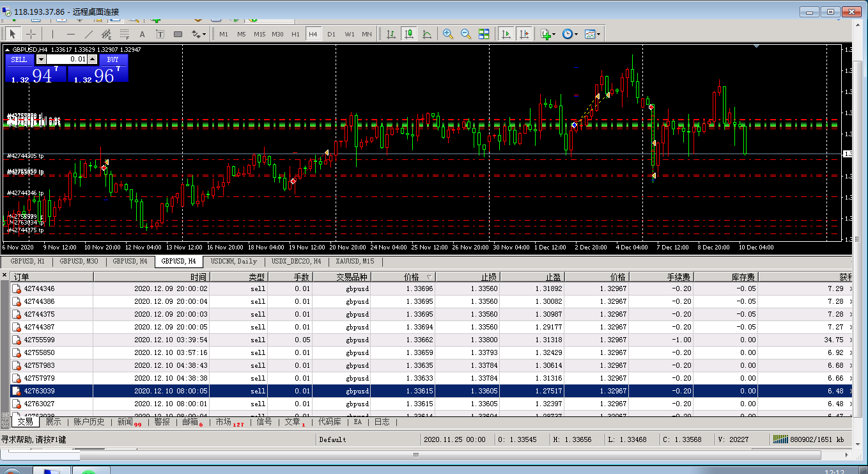The width and height of the screenshot is (868, 474).
Task: Open the arrows objects dropdown
Action: coord(199,34)
